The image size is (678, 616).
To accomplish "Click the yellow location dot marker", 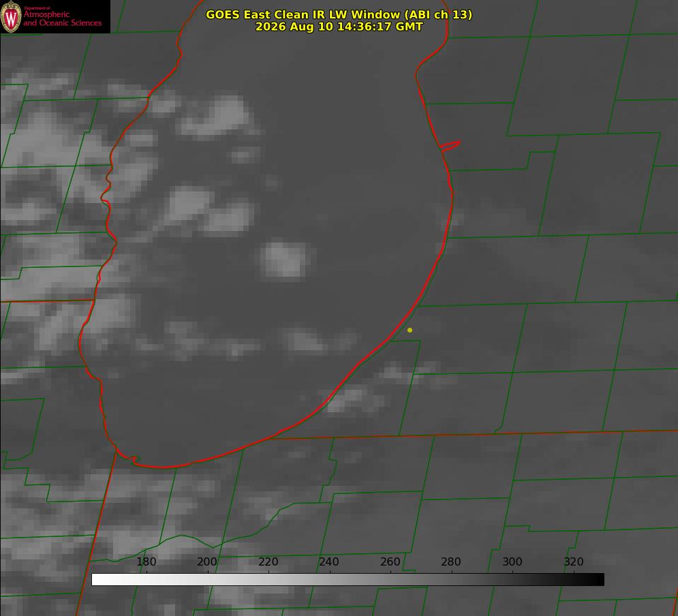I will coord(410,330).
